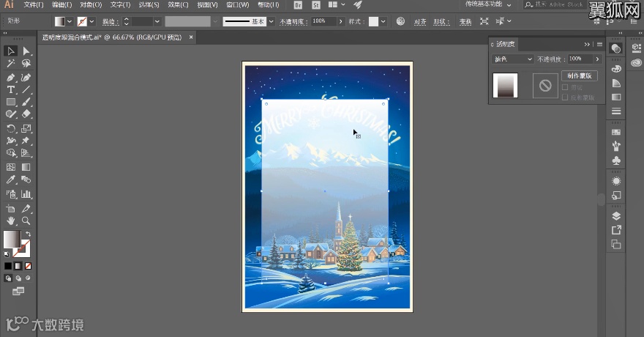Image resolution: width=644 pixels, height=337 pixels.
Task: Enable Draw Normal mode
Action: tap(8, 278)
